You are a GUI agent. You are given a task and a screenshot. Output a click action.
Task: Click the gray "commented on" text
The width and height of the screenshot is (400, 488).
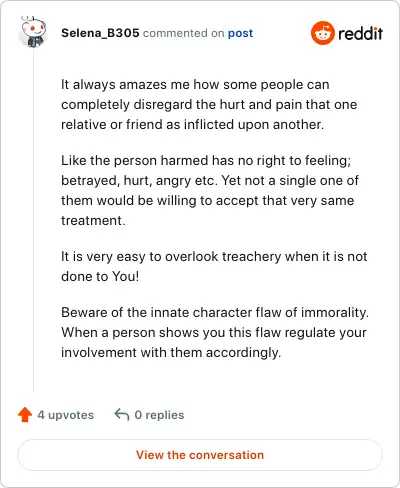point(183,33)
